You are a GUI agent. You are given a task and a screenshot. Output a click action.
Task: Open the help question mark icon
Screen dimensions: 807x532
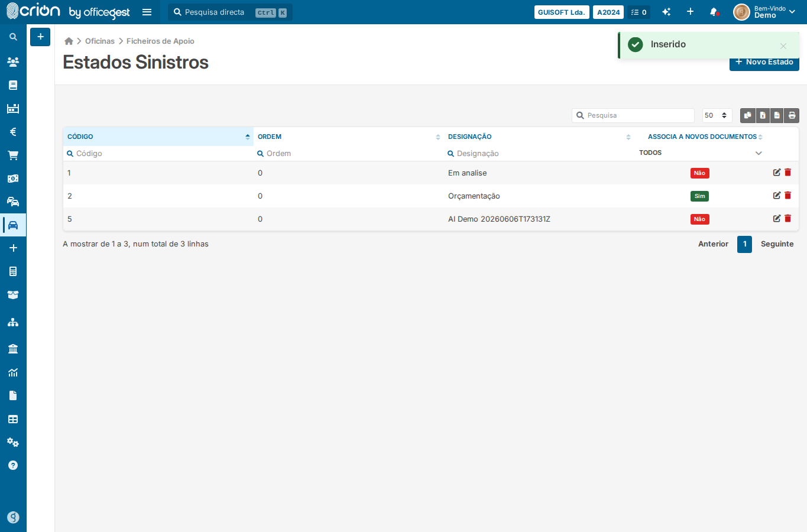pyautogui.click(x=13, y=465)
